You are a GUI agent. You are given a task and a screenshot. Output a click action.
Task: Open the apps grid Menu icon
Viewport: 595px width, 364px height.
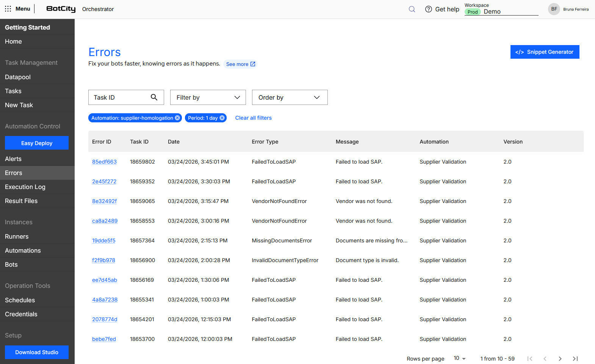tap(8, 9)
